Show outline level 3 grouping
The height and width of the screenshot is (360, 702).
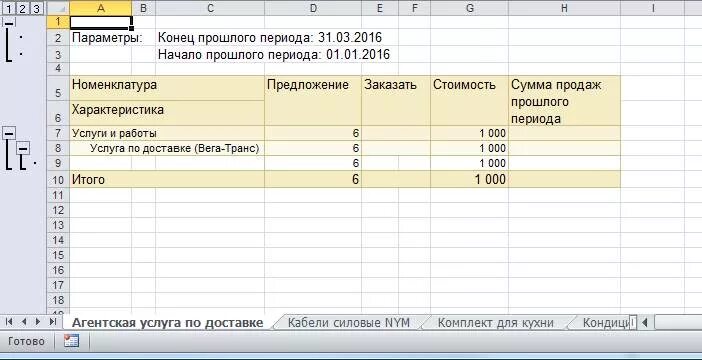tap(37, 9)
